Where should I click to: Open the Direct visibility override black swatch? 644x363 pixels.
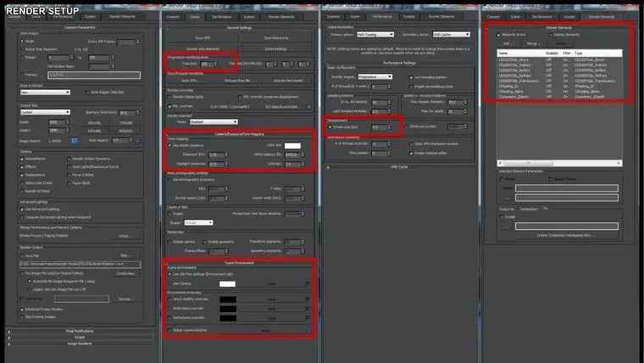[x=228, y=299]
